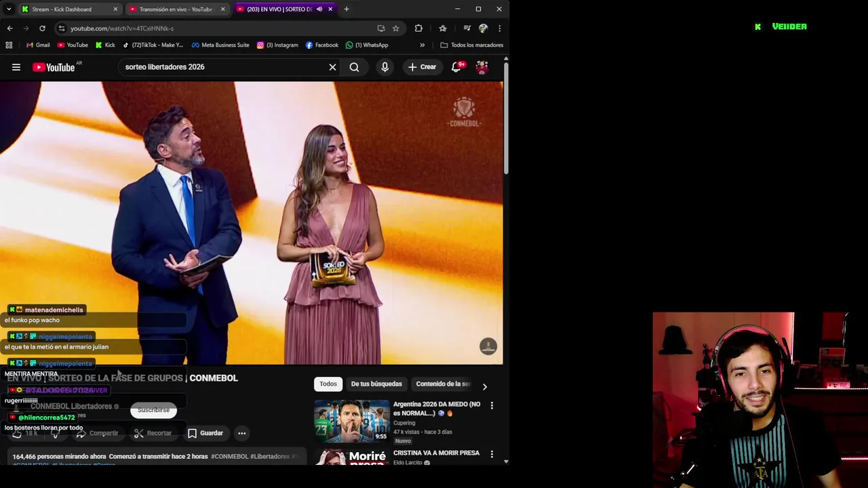Screen dimensions: 868x488
Task: Click the browser address bar URL
Action: [x=122, y=28]
